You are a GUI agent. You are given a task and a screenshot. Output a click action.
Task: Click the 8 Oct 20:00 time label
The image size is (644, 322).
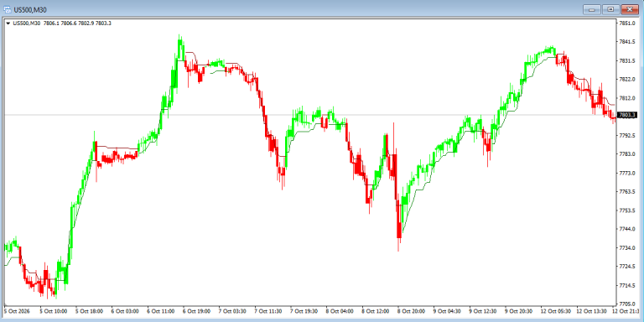[x=411, y=311]
